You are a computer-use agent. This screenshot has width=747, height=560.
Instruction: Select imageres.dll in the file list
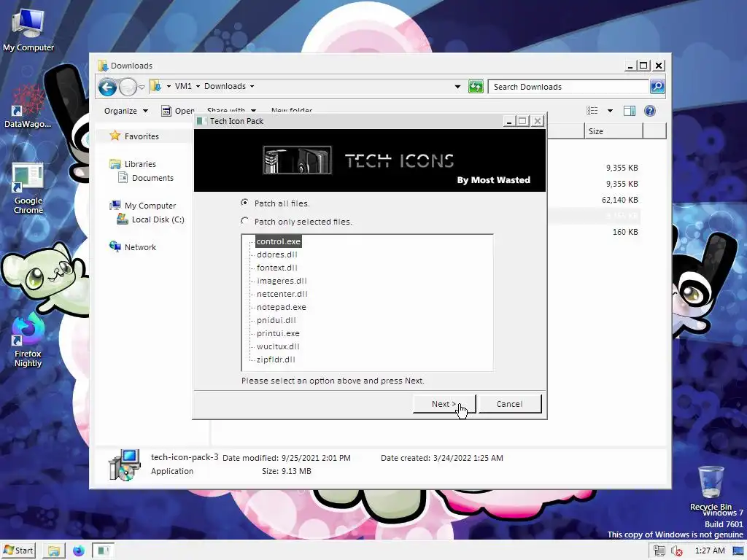[x=282, y=281]
